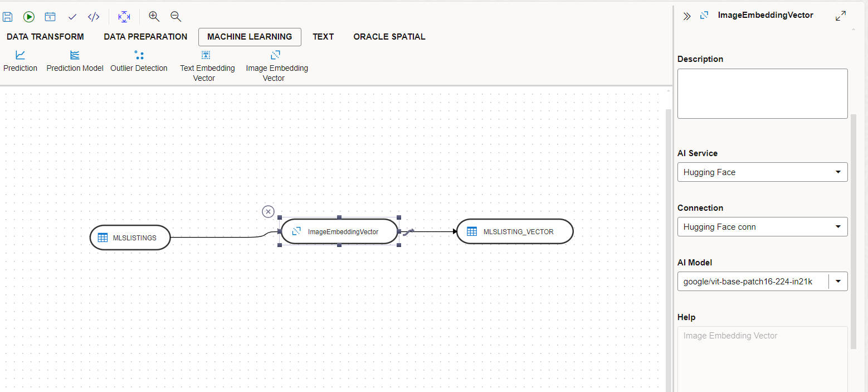Screen dimensions: 868x392
Task: Select the Image Embedding Vector palette component
Action: [x=277, y=66]
